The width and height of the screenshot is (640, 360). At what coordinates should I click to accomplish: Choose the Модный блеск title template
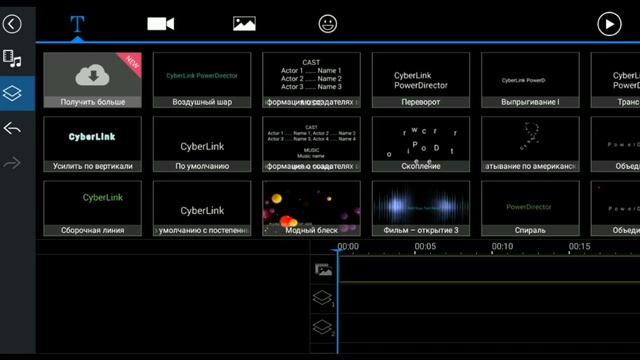click(311, 208)
